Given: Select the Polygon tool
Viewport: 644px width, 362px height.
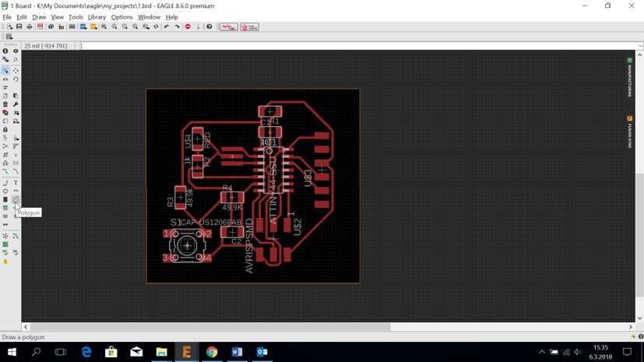Looking at the screenshot, I should click(x=16, y=199).
